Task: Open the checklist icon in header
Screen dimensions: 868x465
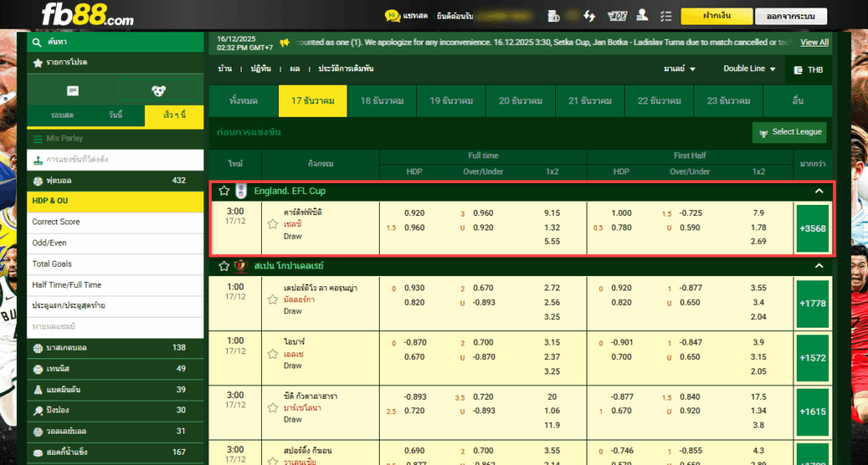Action: (666, 16)
